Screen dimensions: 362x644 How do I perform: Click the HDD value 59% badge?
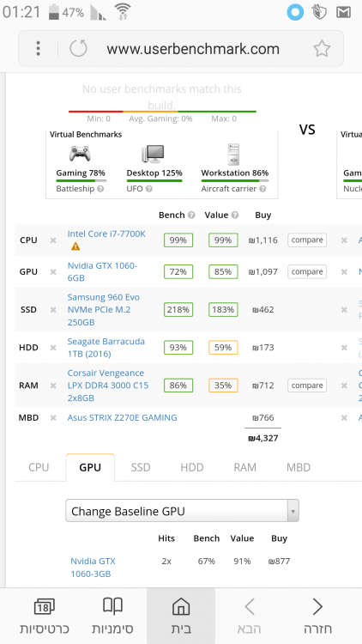[x=223, y=348]
